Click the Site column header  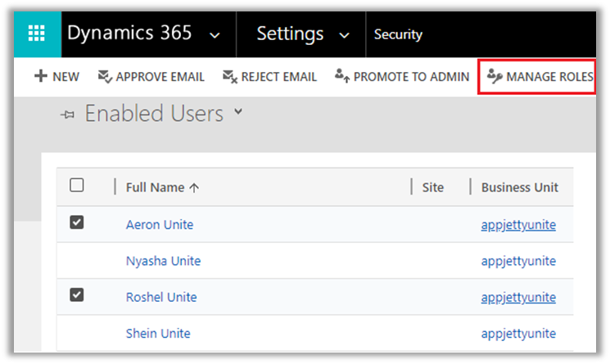432,187
